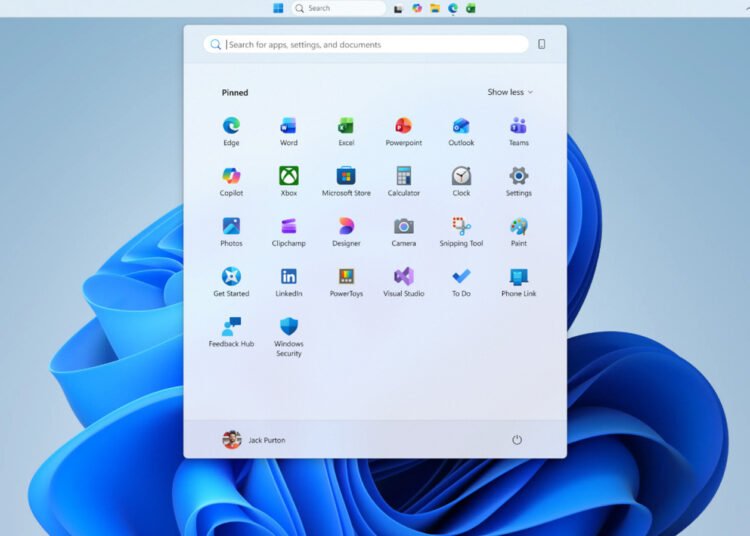Open Clipchamp video editor
This screenshot has height=536, width=750.
pos(288,231)
